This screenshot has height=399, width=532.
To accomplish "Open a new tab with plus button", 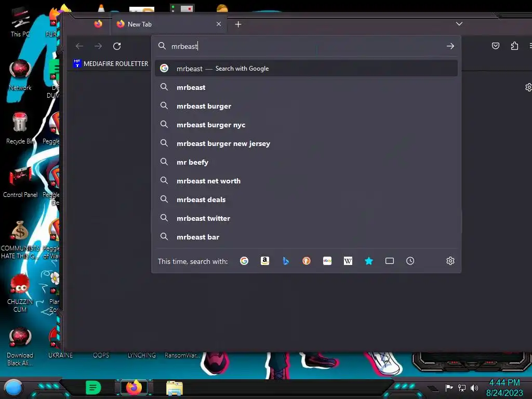I will (238, 24).
